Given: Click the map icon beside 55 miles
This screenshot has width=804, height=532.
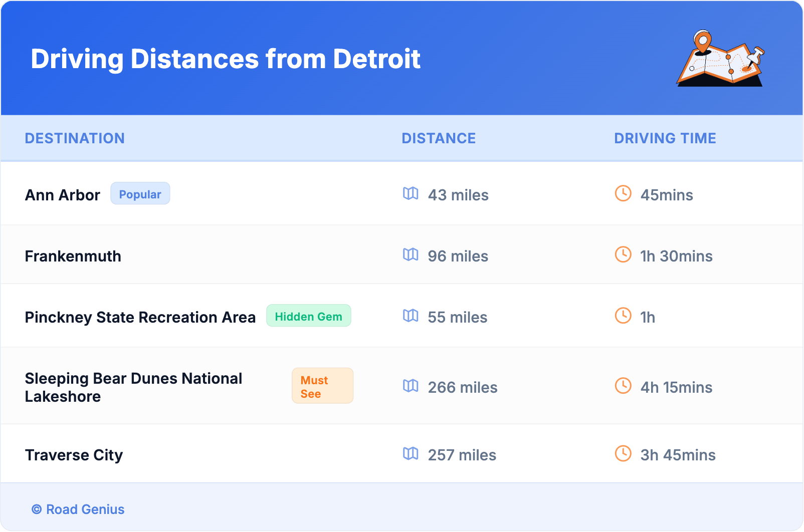Looking at the screenshot, I should (x=411, y=316).
